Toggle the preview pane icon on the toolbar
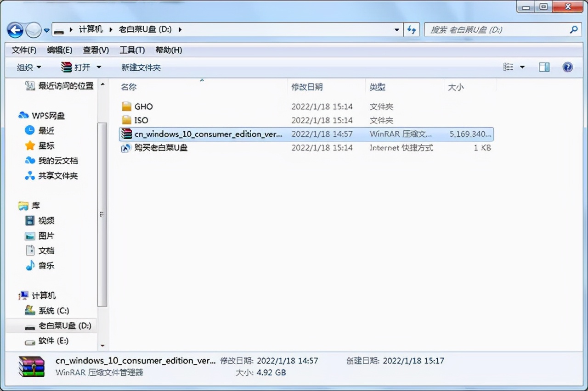The height and width of the screenshot is (391, 588). click(544, 67)
